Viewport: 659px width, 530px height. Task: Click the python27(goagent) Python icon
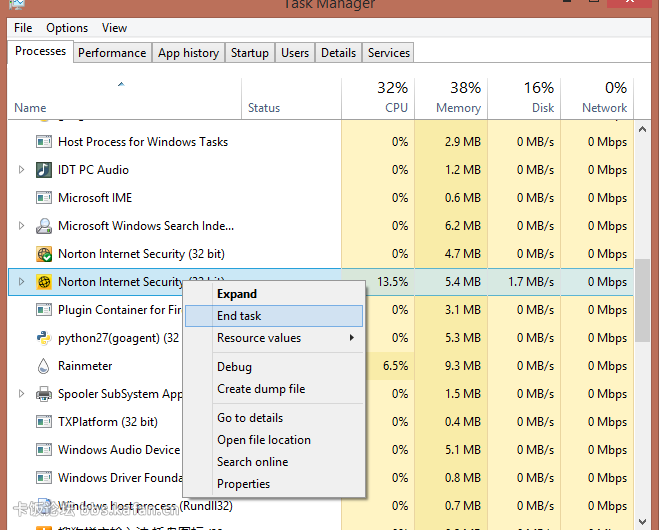click(44, 338)
